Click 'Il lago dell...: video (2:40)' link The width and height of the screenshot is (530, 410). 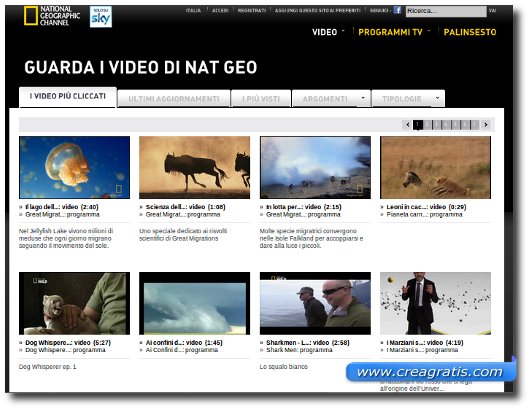(62, 207)
